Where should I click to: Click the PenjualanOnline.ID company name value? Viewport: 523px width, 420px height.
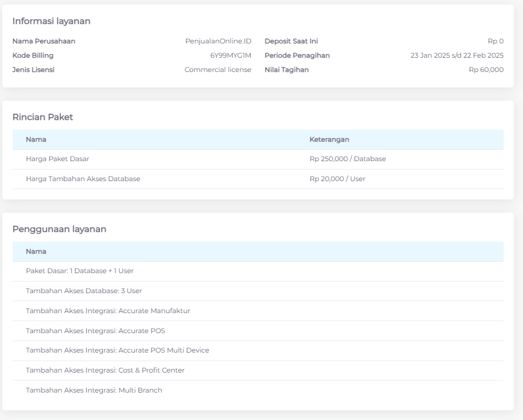coord(218,41)
